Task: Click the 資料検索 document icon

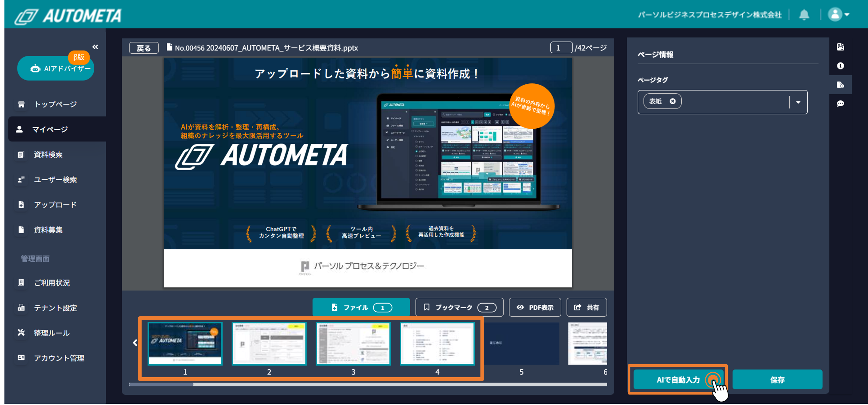Action: click(21, 155)
